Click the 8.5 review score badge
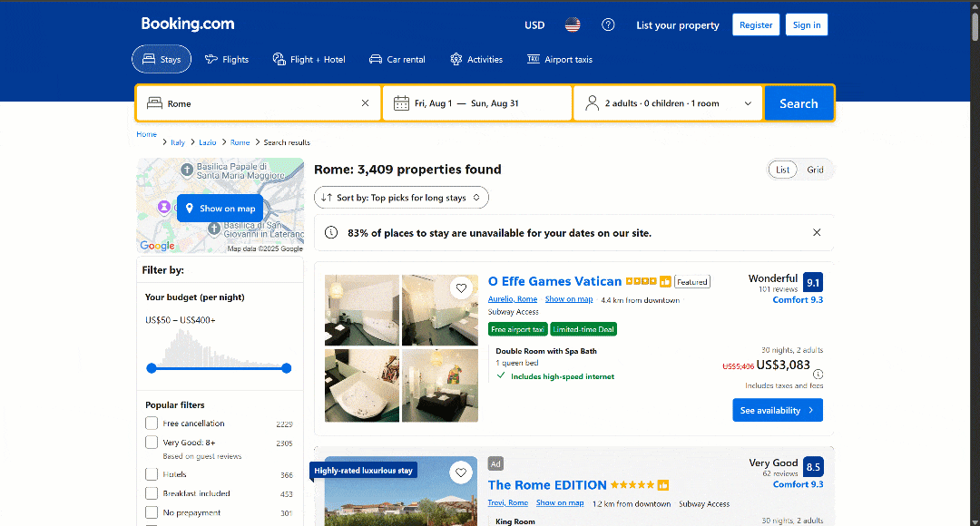Image resolution: width=980 pixels, height=526 pixels. [813, 467]
